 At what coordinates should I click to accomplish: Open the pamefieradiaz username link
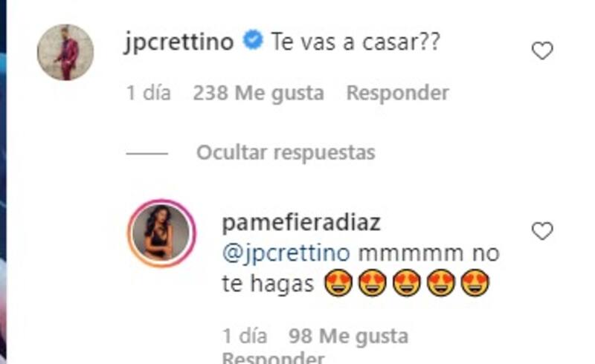coord(301,223)
